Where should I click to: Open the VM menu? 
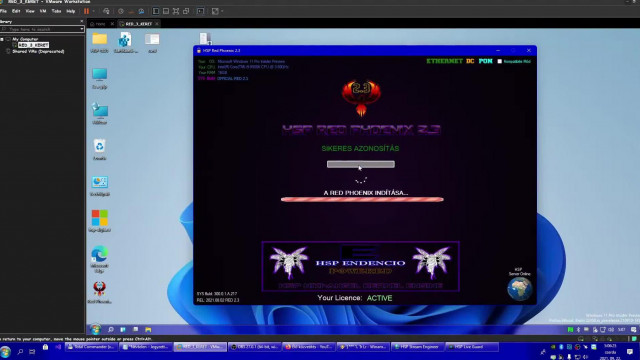[43, 11]
